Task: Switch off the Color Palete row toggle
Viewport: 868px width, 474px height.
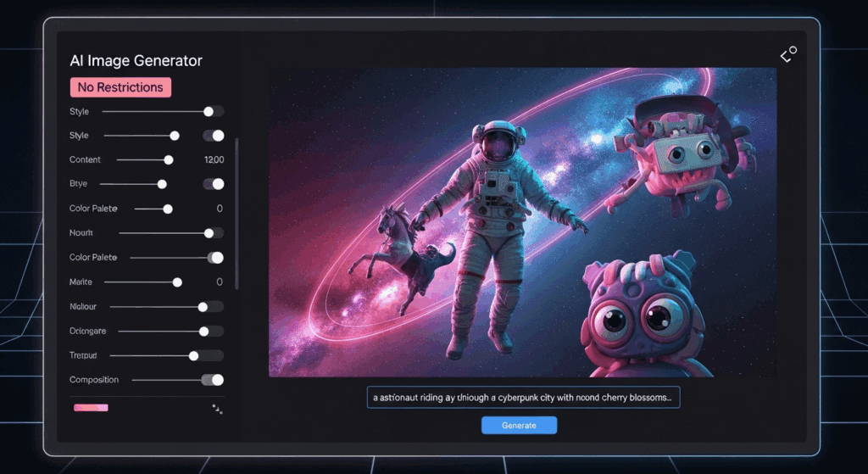Action: click(214, 258)
